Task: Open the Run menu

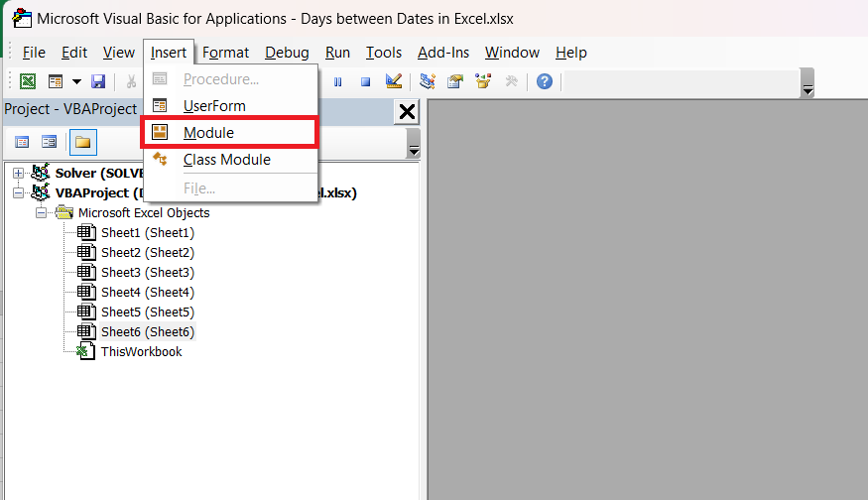Action: pyautogui.click(x=337, y=53)
